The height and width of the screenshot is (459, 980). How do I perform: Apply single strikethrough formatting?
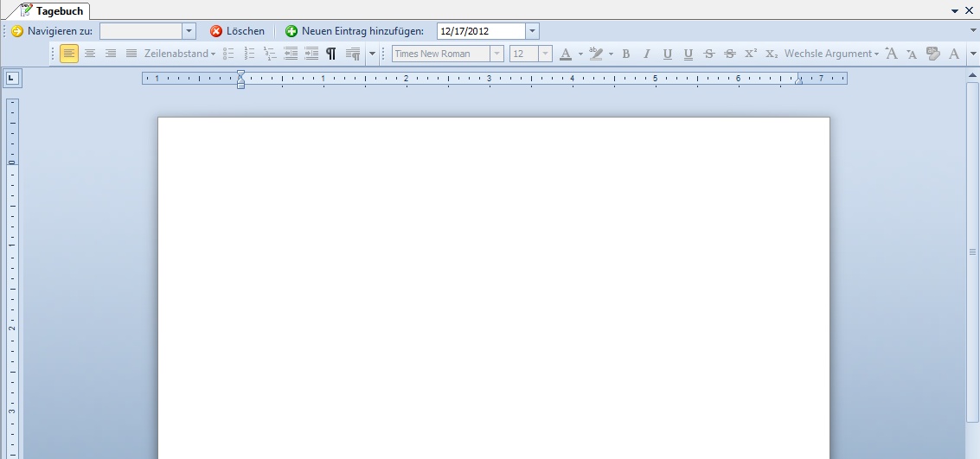[x=708, y=54]
